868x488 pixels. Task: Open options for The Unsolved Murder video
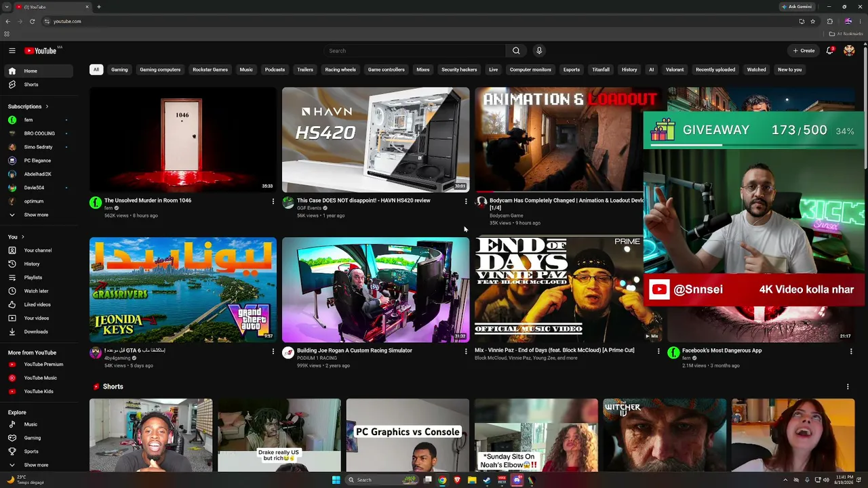[x=273, y=201]
